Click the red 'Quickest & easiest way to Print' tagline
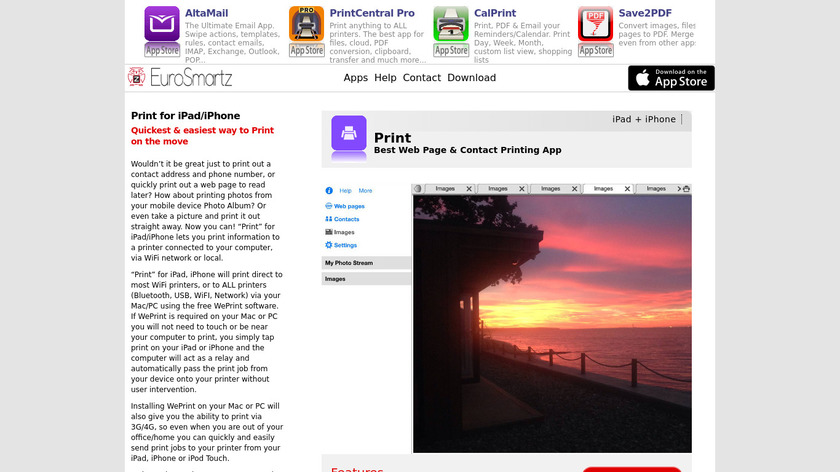This screenshot has width=840, height=472. point(202,136)
